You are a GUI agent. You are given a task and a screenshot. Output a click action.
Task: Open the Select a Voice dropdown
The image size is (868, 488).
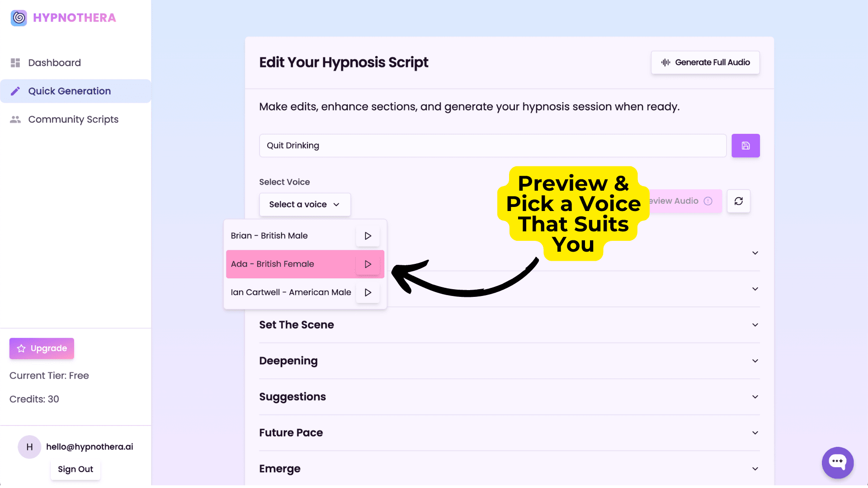305,204
